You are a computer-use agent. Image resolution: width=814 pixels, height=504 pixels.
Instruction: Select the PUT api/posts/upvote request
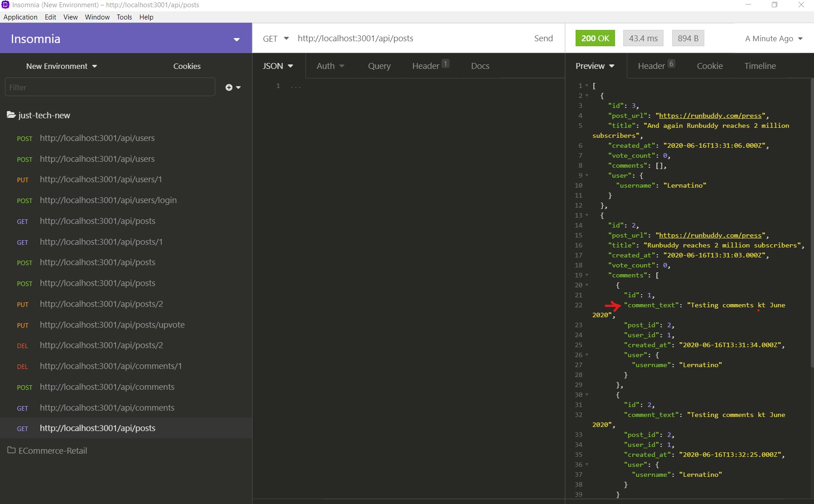coord(126,325)
